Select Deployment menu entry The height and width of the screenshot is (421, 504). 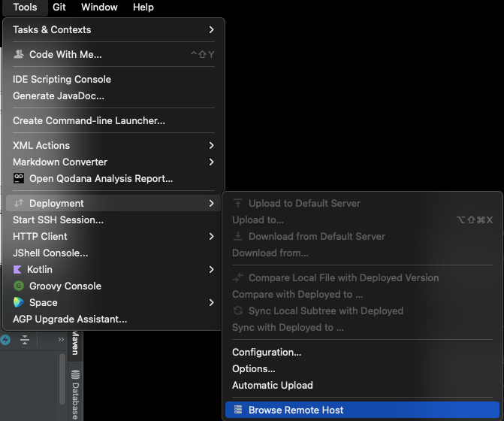(113, 203)
